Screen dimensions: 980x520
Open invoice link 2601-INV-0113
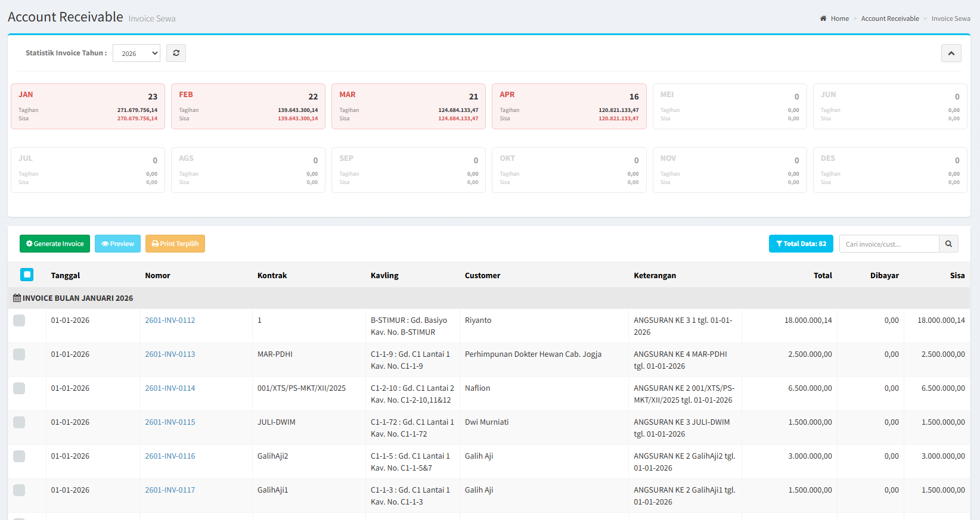170,354
